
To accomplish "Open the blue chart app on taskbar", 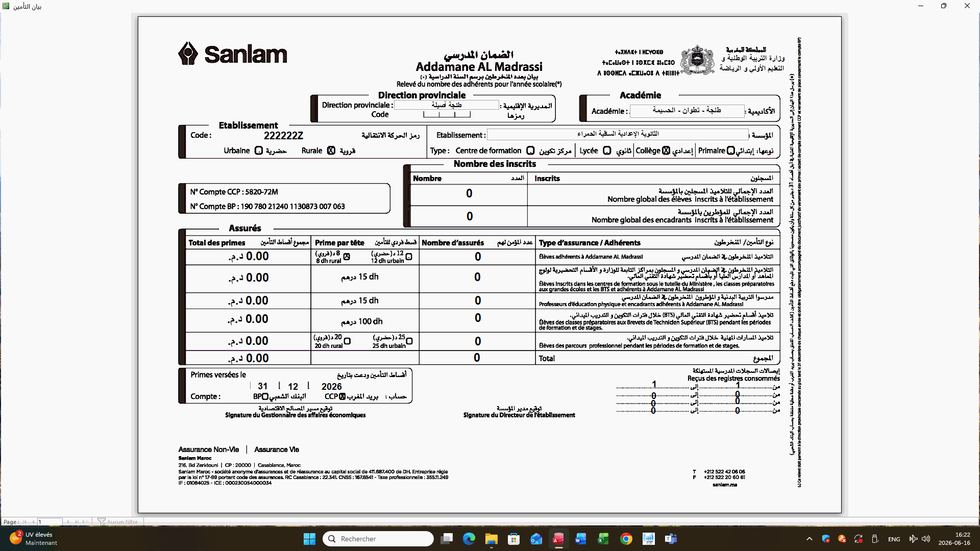I will click(x=648, y=539).
